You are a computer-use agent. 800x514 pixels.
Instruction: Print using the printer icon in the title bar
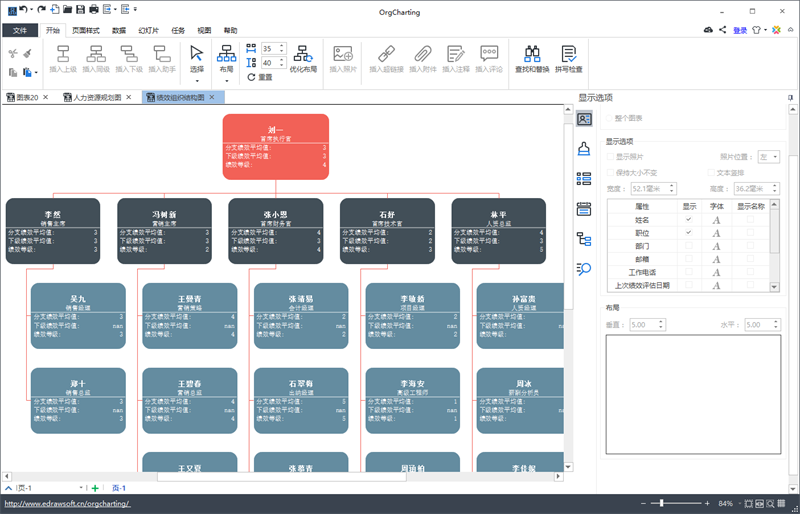(94, 9)
